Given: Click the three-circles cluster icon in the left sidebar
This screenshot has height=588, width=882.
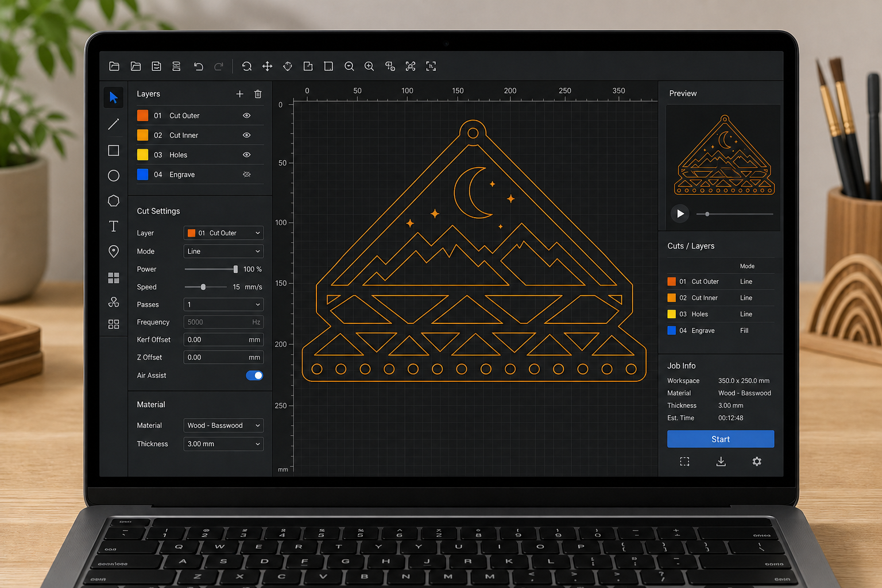Looking at the screenshot, I should pyautogui.click(x=114, y=302).
